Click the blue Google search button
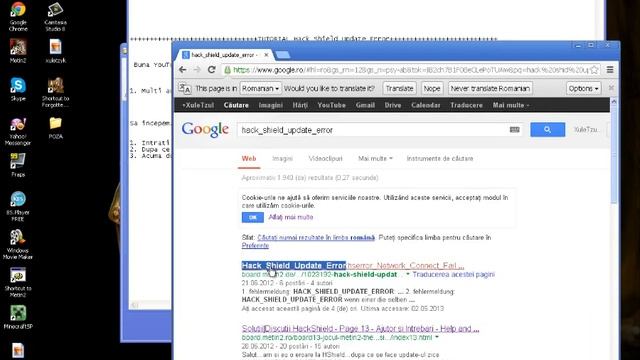 pyautogui.click(x=547, y=130)
